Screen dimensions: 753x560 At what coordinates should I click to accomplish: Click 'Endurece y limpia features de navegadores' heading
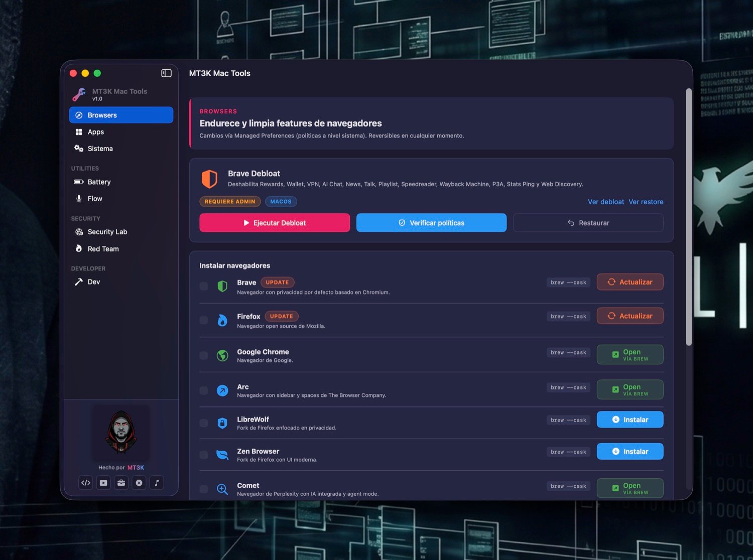(291, 123)
